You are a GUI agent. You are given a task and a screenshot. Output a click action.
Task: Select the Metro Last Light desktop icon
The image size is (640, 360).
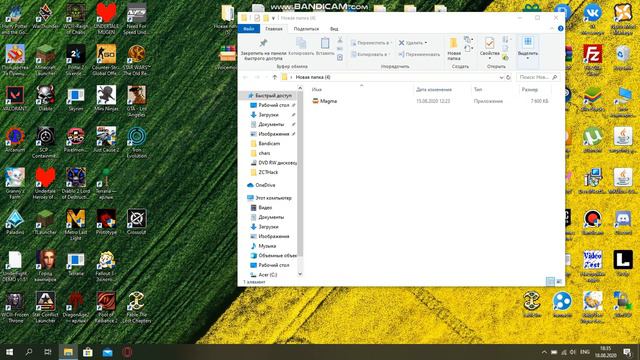[x=76, y=224]
